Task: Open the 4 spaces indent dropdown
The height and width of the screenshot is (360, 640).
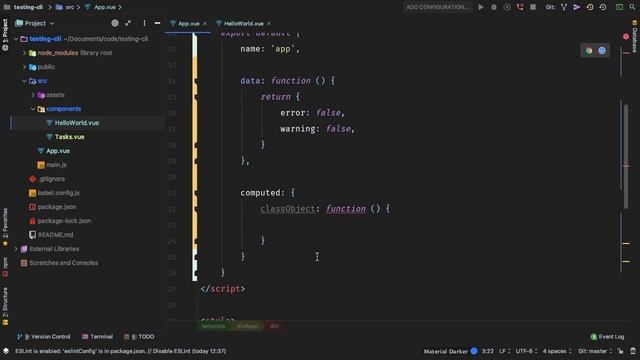Action: pos(557,351)
